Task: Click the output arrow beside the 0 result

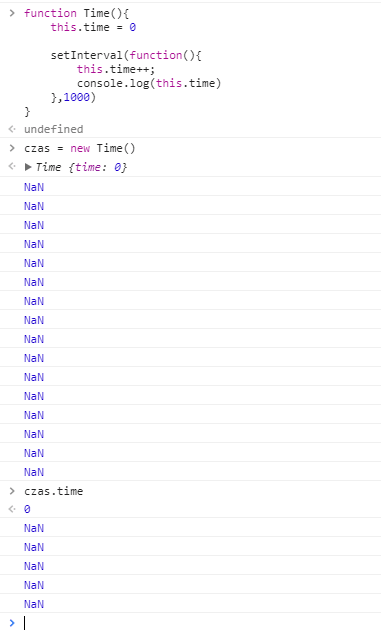Action: click(12, 509)
